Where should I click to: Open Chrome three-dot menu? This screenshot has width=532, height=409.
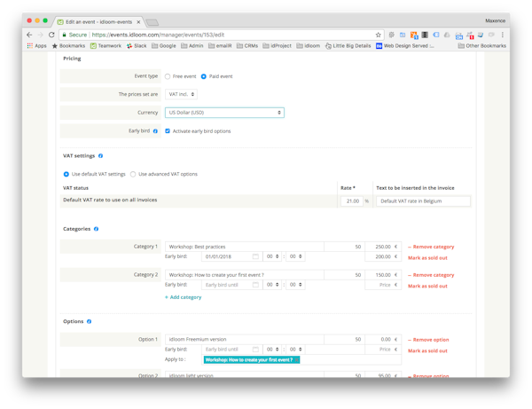tap(503, 35)
